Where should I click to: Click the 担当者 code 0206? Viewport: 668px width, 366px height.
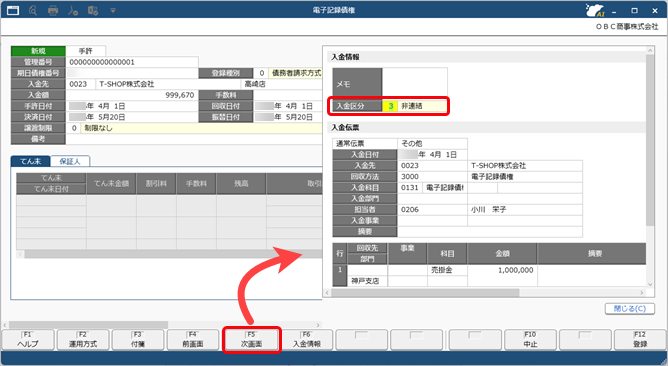[x=432, y=210]
